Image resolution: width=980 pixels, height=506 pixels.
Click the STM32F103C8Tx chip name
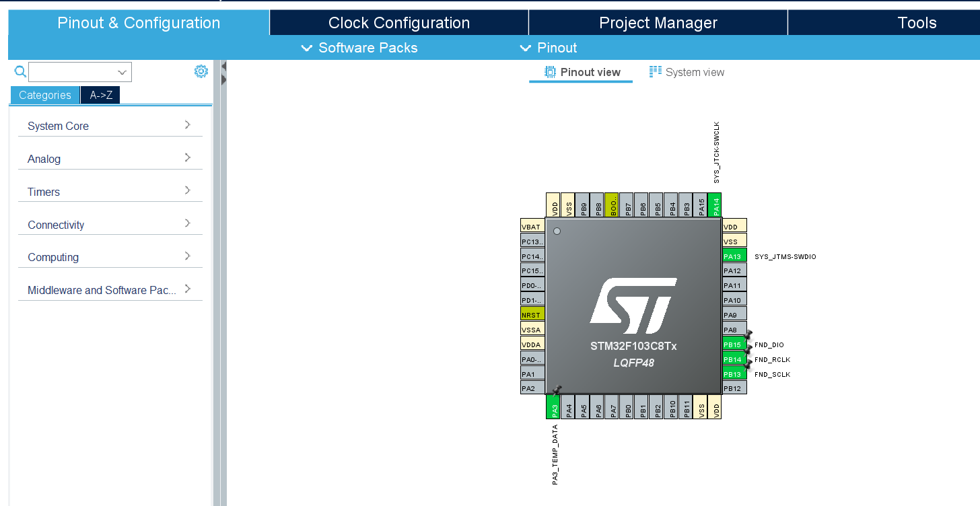633,347
